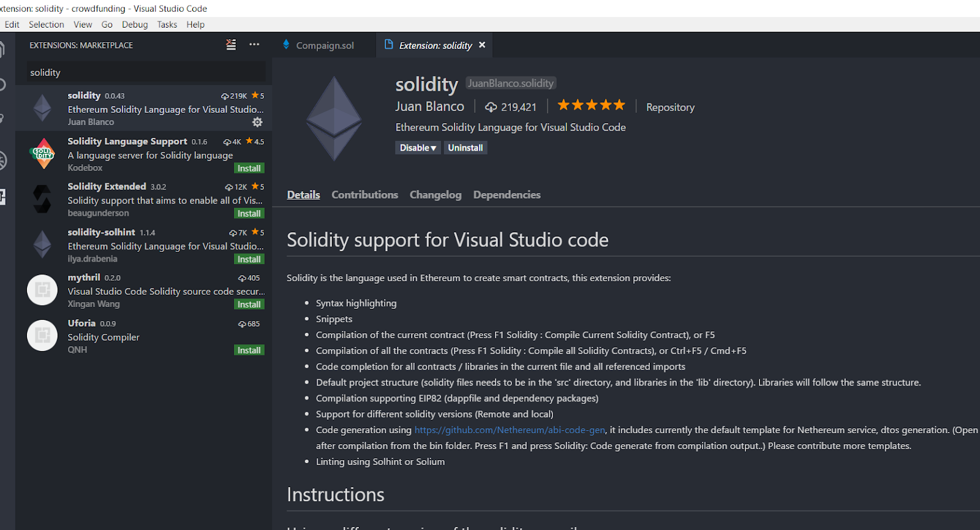Select the solidity-solhint list entry title
Screen dimensions: 980x530
pos(101,232)
